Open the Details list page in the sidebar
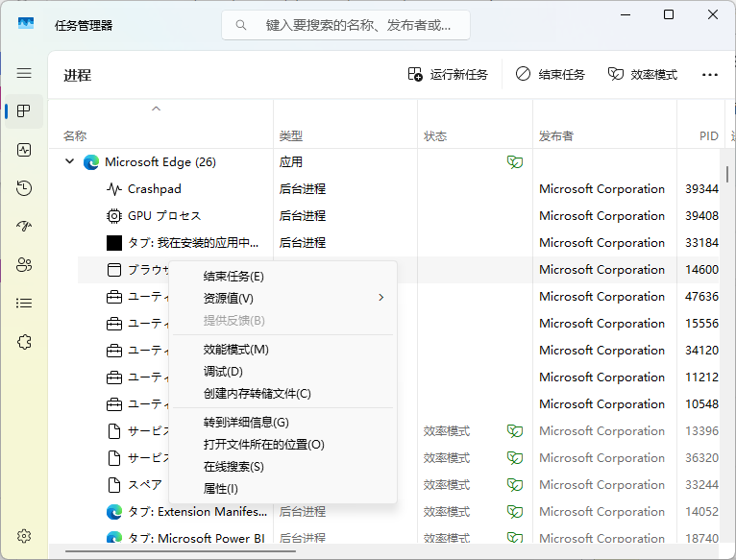This screenshot has height=560, width=736. 24,304
